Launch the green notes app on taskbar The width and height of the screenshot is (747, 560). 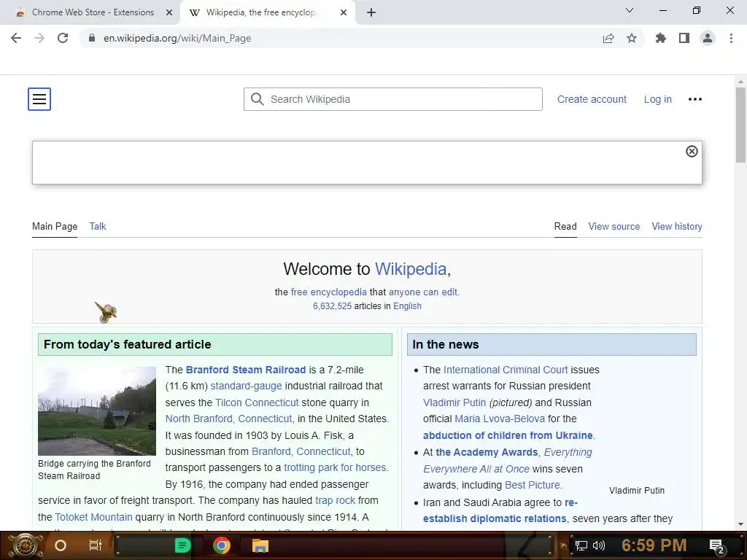pyautogui.click(x=182, y=545)
